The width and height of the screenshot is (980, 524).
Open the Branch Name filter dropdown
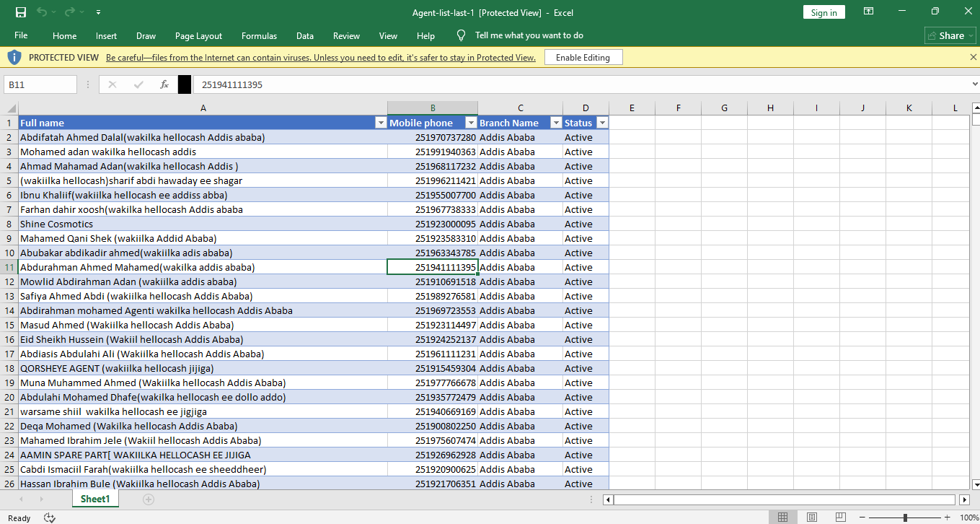[556, 123]
